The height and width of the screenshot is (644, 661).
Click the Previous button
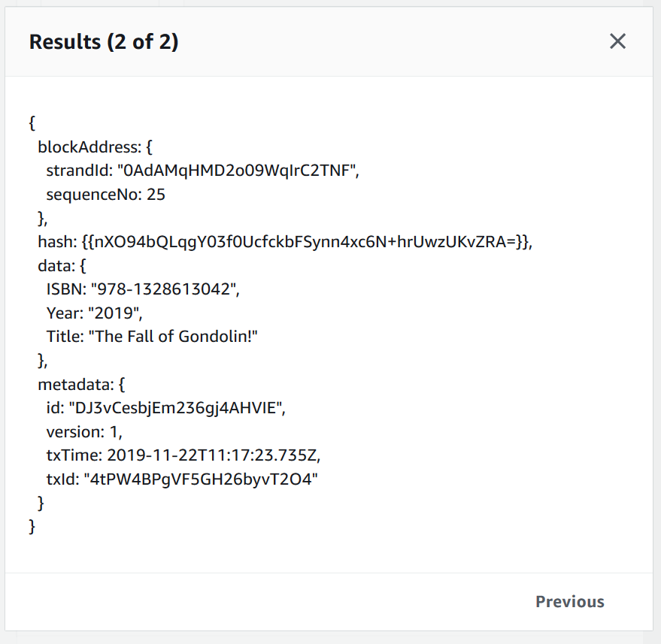pos(569,602)
